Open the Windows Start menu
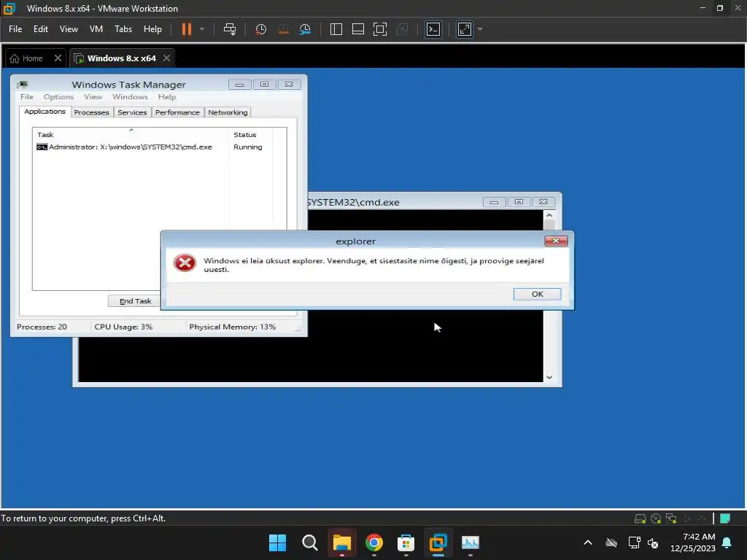This screenshot has height=560, width=747. click(277, 542)
